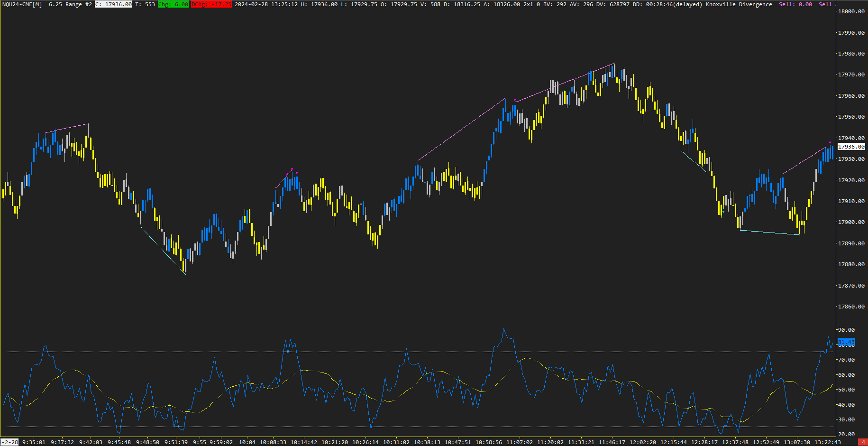Click the green Chg: 6.00 box

[173, 4]
